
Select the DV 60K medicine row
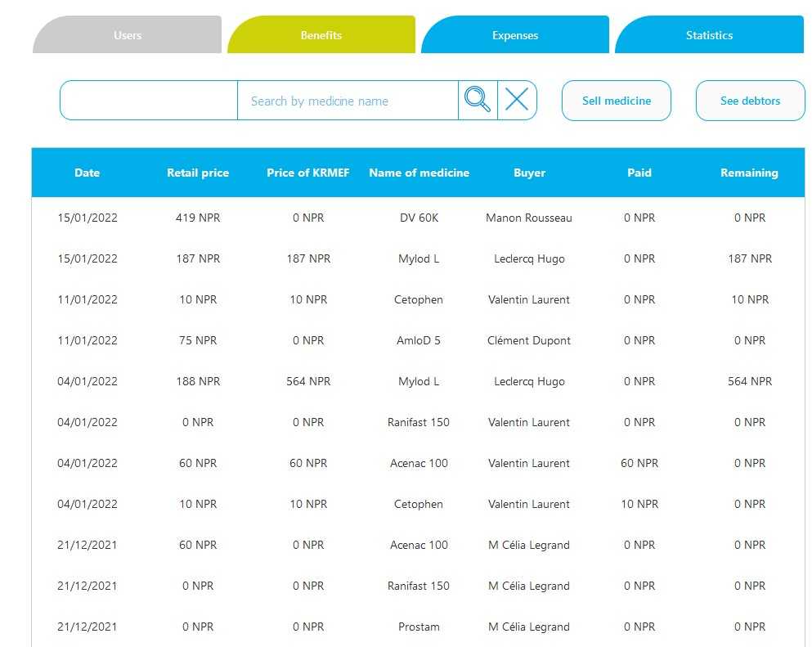419,218
